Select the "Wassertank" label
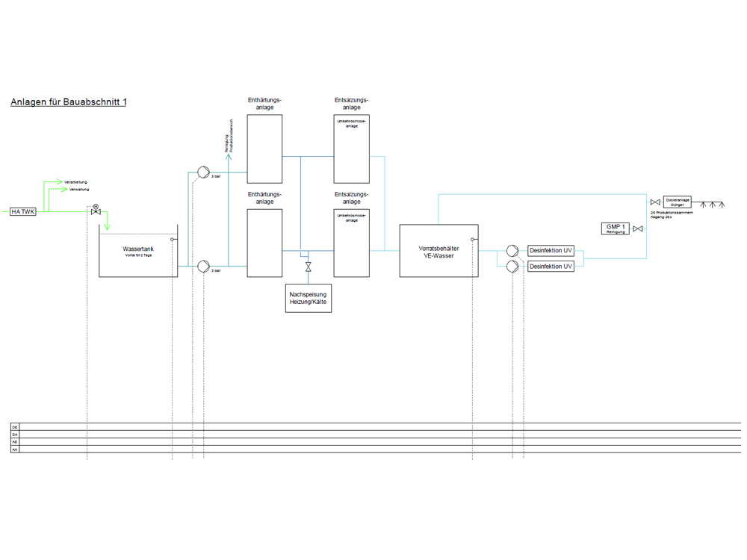The image size is (747, 560). pyautogui.click(x=138, y=249)
